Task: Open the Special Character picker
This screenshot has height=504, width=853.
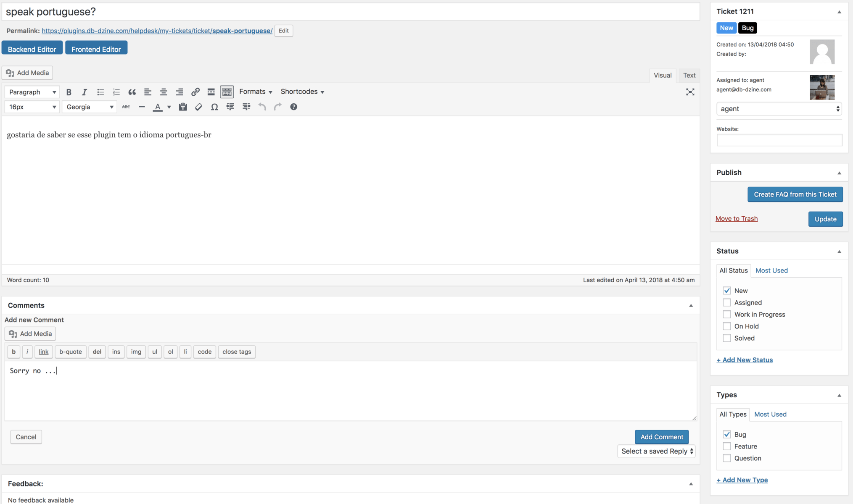Action: coord(214,107)
